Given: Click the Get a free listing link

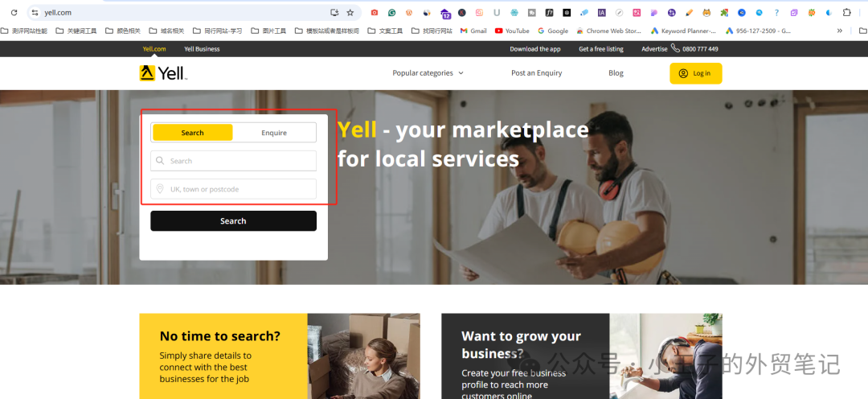Looking at the screenshot, I should (601, 49).
